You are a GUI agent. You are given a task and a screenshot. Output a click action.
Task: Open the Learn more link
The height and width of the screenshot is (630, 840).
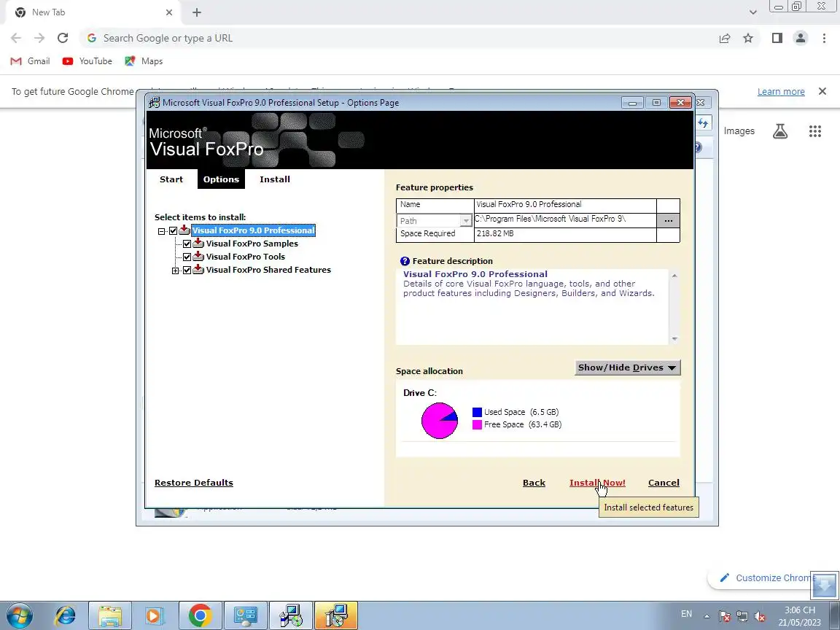pyautogui.click(x=780, y=92)
